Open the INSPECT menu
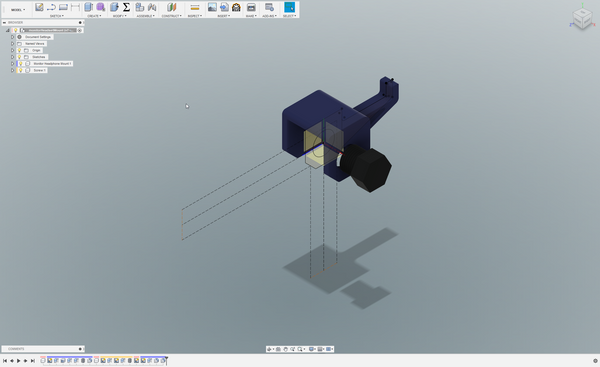This screenshot has height=367, width=600. (195, 16)
